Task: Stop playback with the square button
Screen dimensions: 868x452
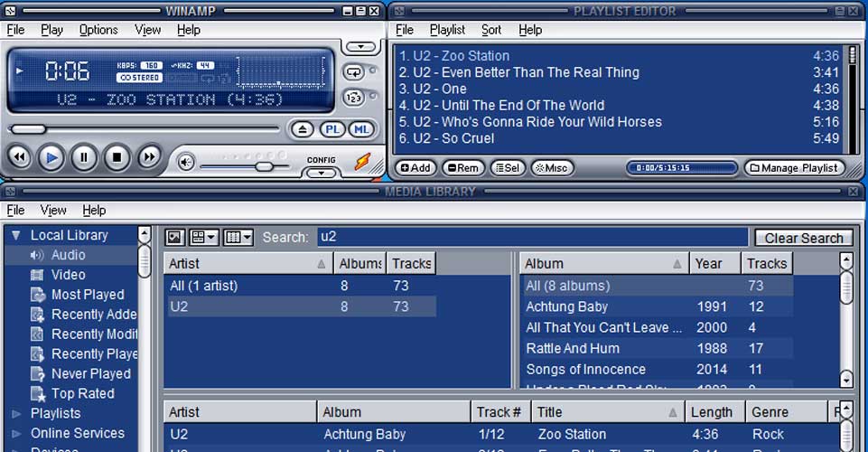Action: pos(117,158)
